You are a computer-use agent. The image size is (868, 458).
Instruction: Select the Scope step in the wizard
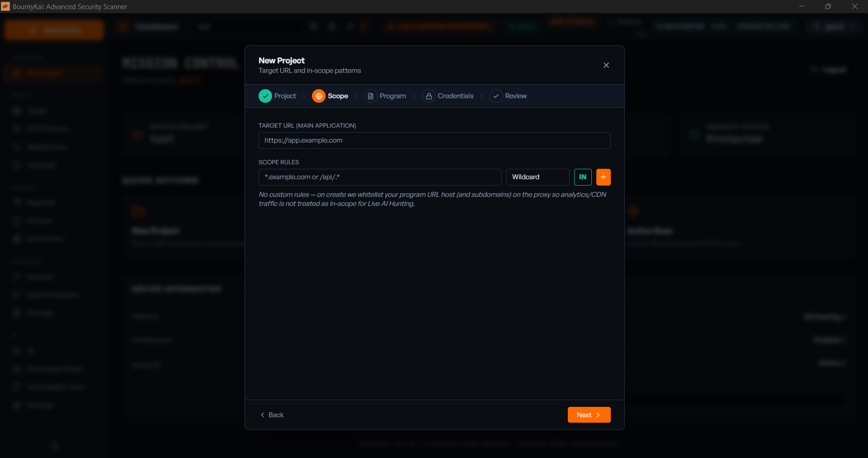pyautogui.click(x=330, y=96)
